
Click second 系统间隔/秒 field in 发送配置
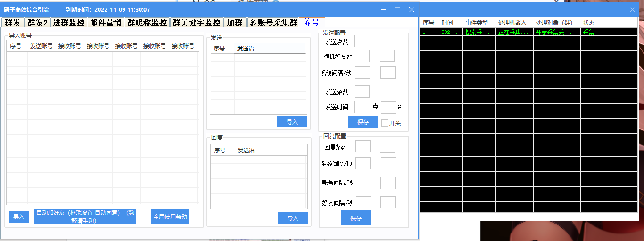[x=388, y=73]
